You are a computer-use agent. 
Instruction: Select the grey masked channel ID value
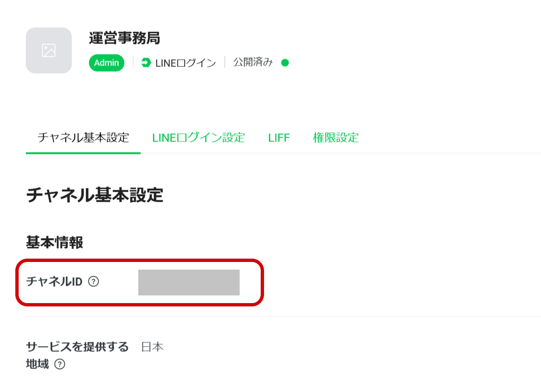(189, 282)
